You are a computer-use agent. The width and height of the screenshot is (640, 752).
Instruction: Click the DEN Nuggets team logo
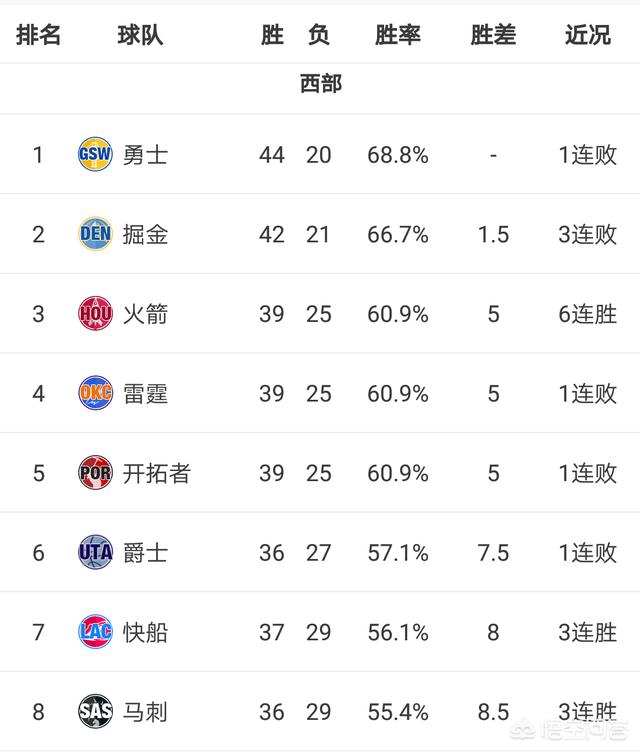pos(95,234)
